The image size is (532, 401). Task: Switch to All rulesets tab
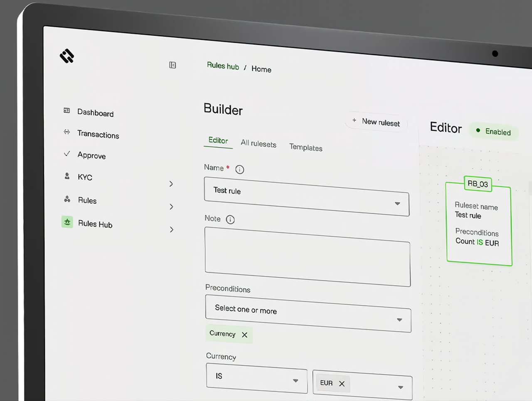[259, 144]
